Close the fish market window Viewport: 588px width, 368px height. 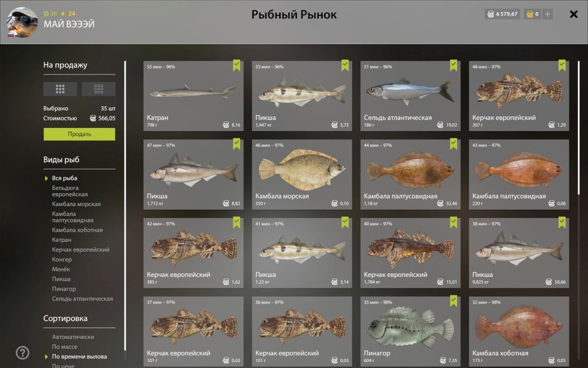[x=574, y=14]
